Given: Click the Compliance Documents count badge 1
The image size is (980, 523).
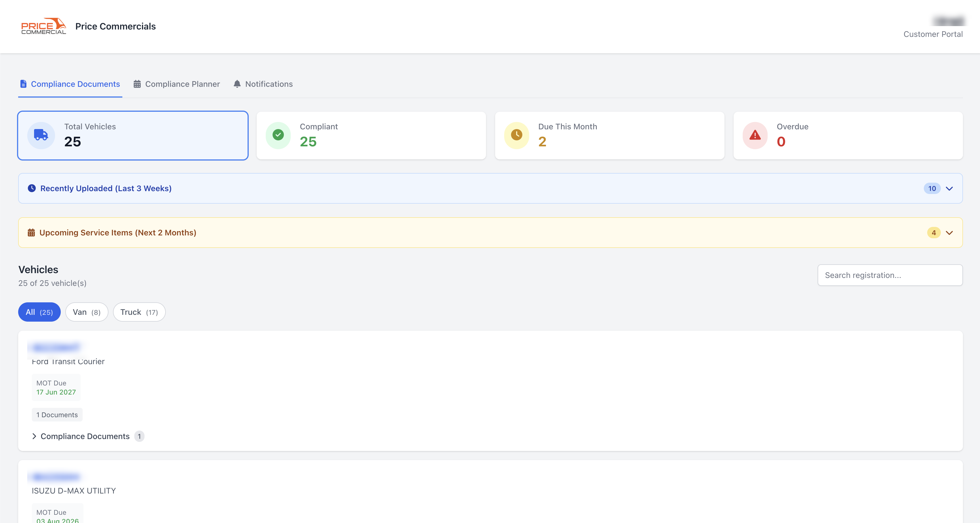Looking at the screenshot, I should coord(139,436).
